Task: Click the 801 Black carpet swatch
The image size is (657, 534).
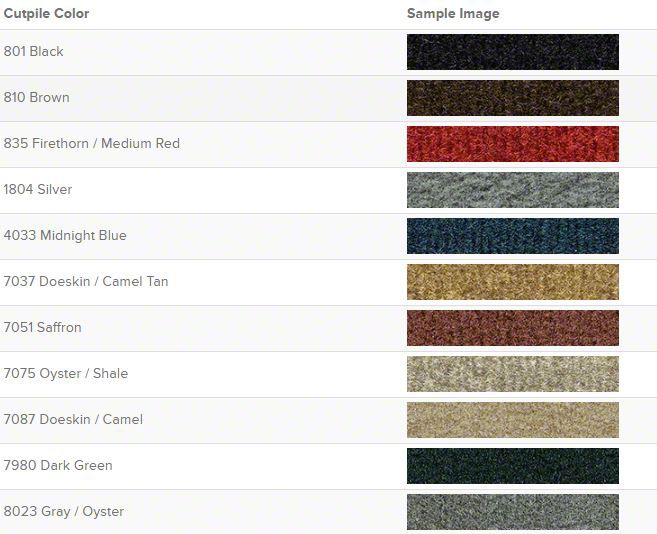Action: [x=512, y=52]
